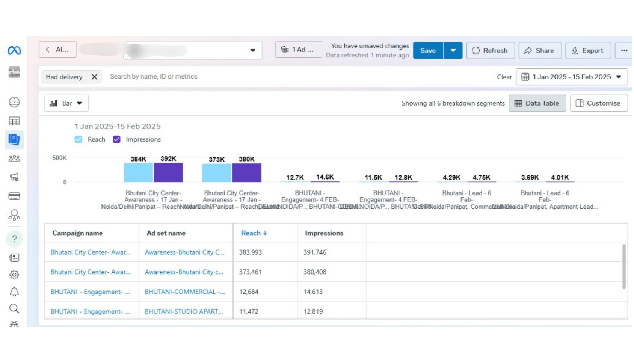This screenshot has width=634, height=364.
Task: Open the Settings gear icon
Action: tap(14, 275)
